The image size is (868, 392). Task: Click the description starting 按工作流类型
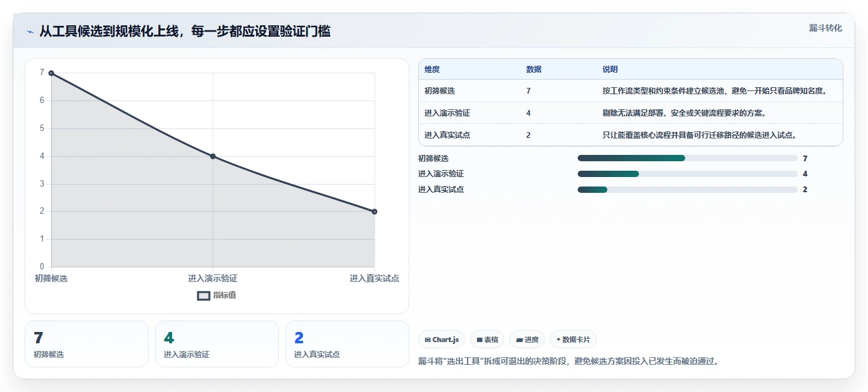tap(715, 91)
